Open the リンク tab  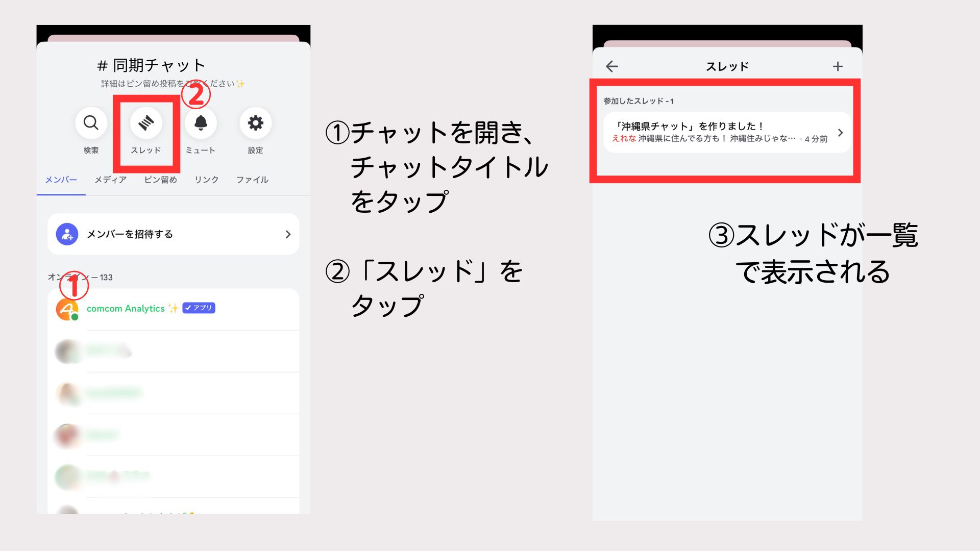point(206,180)
